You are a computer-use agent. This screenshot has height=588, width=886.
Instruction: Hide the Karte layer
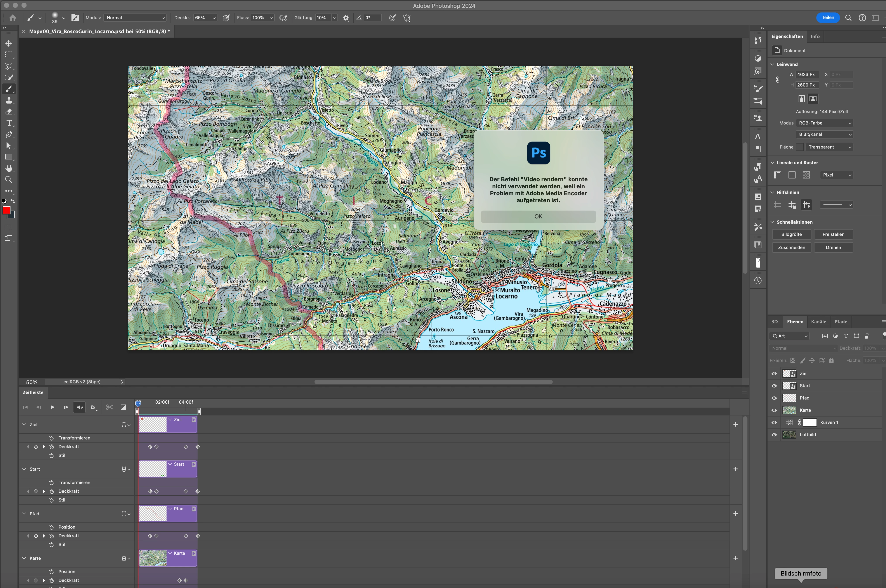774,410
